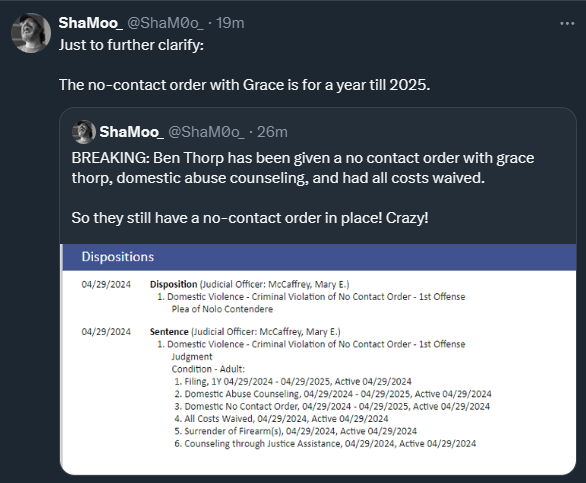Image resolution: width=586 pixels, height=483 pixels.
Task: Open the three-dot more options menu
Action: pyautogui.click(x=567, y=24)
